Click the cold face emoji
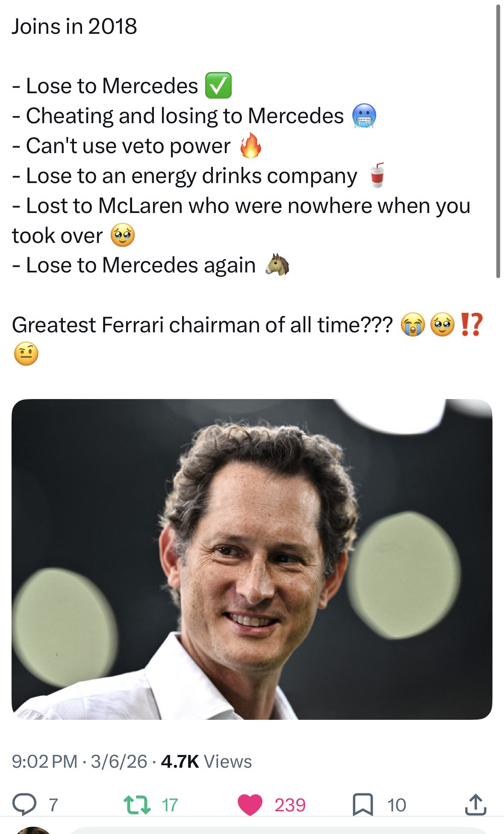Screen dimensions: 504x834 click(x=364, y=116)
